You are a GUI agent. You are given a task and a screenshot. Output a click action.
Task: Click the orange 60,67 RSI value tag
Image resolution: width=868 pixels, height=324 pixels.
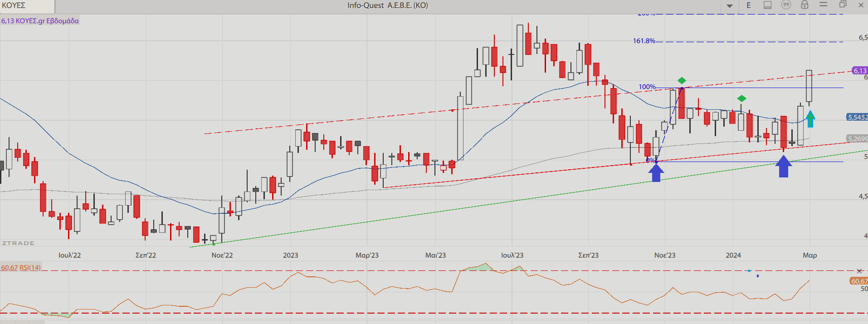point(859,281)
